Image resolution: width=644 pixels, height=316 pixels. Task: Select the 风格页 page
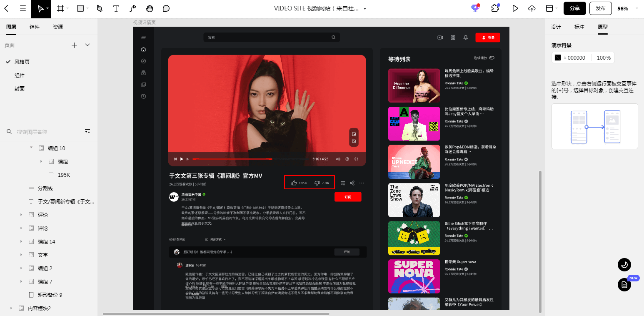(x=22, y=62)
